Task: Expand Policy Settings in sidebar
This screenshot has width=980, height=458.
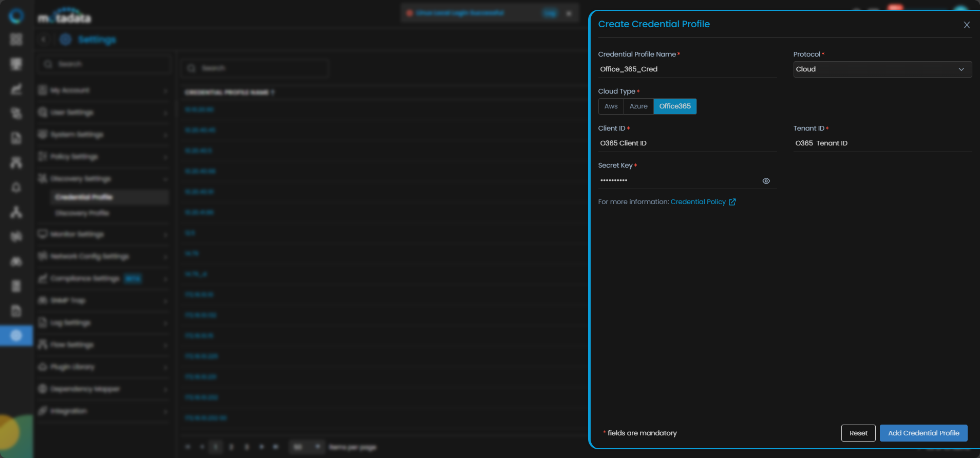Action: coord(103,157)
